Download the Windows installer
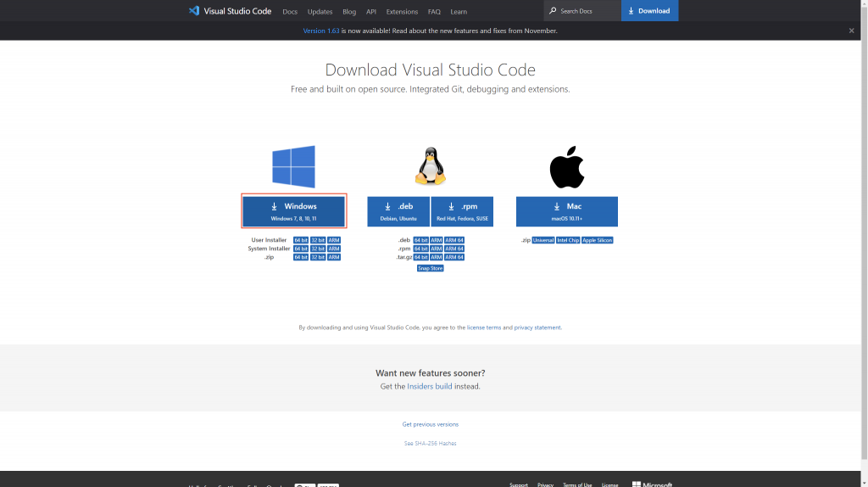Image resolution: width=868 pixels, height=487 pixels. tap(294, 211)
